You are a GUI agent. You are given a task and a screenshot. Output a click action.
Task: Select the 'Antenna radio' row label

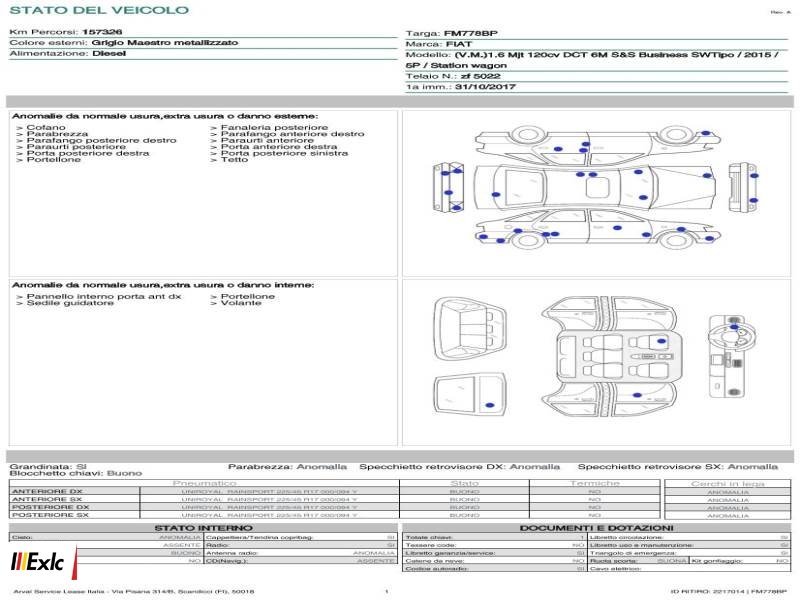pos(232,553)
